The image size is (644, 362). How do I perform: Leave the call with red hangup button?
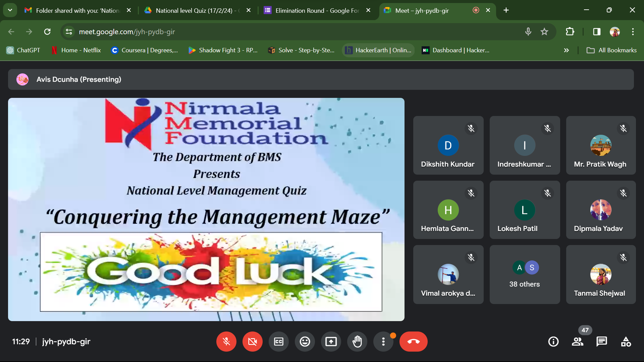coord(413,342)
